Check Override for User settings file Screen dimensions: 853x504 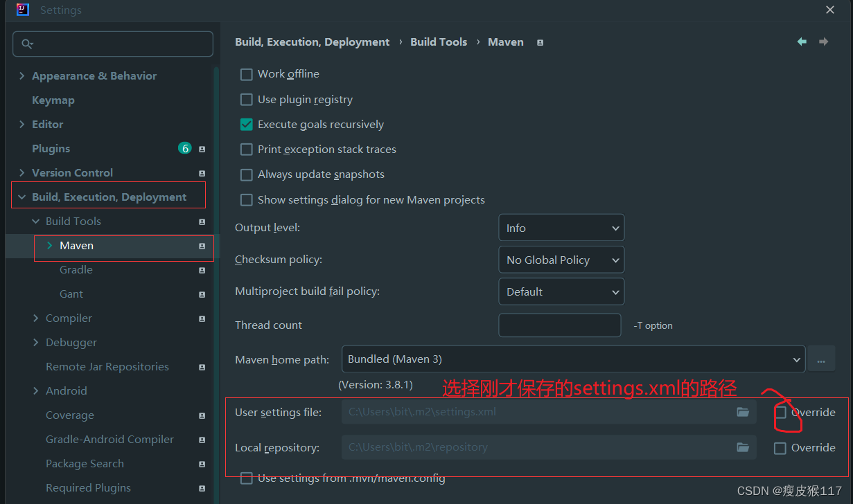(x=780, y=413)
